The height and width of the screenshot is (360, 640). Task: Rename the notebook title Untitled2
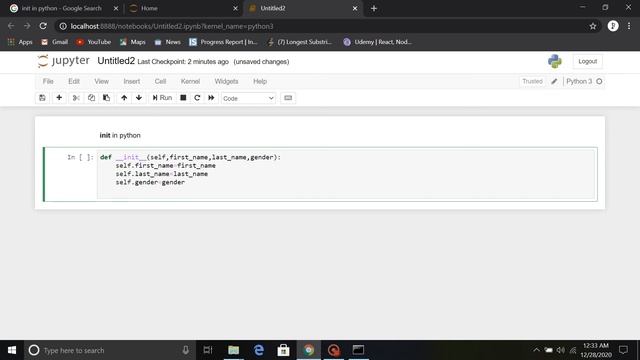(x=116, y=61)
